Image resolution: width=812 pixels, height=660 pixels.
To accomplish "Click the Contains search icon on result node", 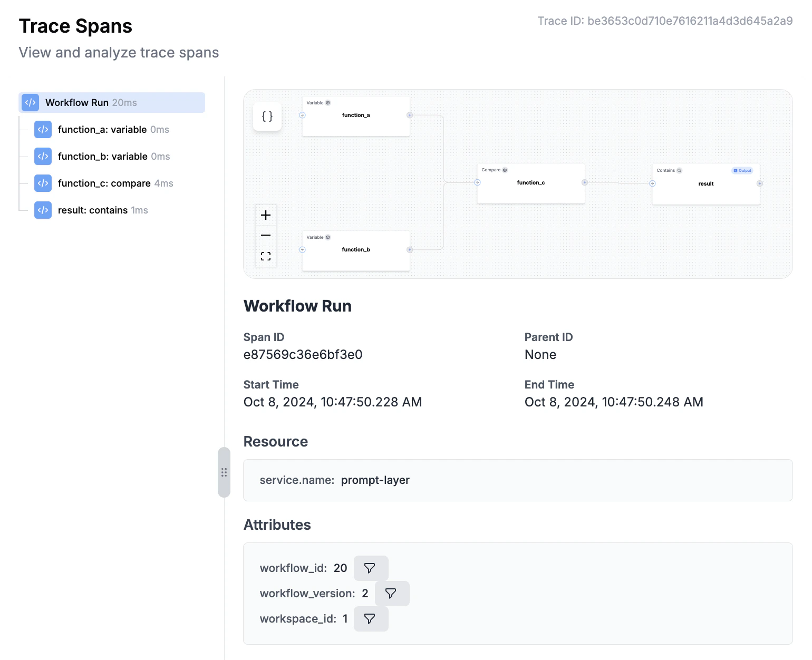I will 679,170.
